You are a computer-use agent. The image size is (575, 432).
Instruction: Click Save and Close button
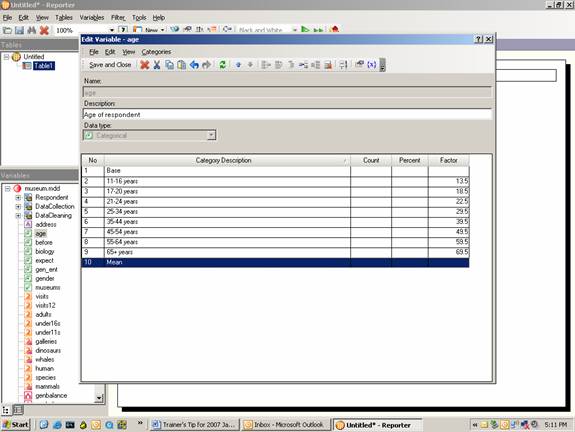click(x=110, y=65)
